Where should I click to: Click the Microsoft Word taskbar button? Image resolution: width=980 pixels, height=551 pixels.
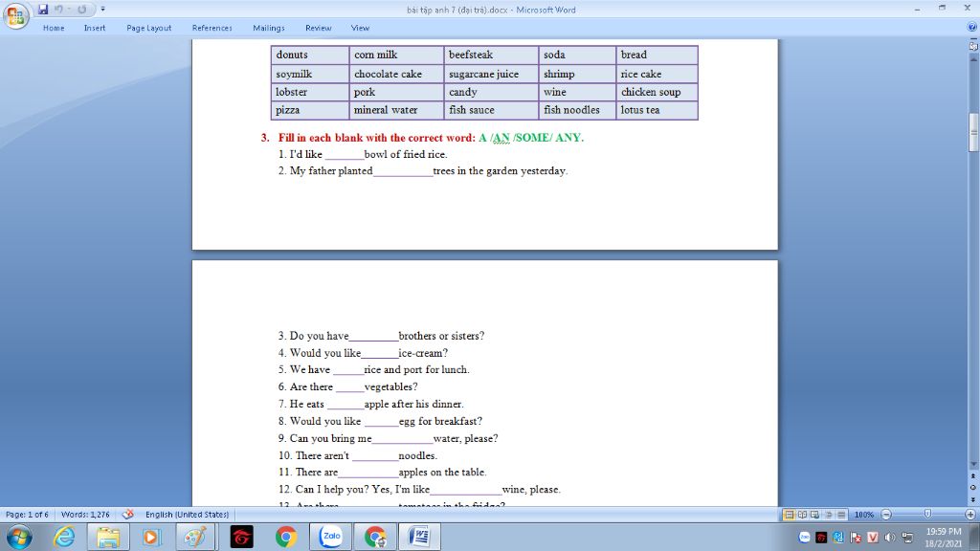(419, 538)
